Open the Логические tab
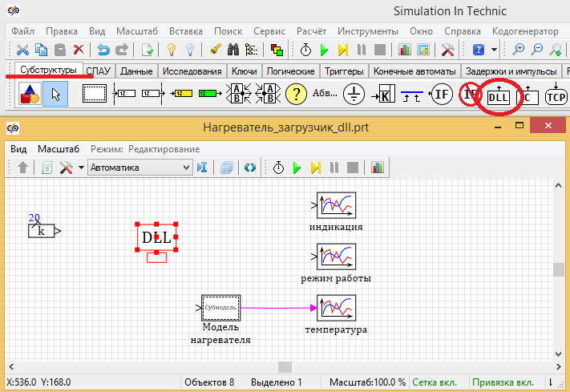 coord(290,71)
